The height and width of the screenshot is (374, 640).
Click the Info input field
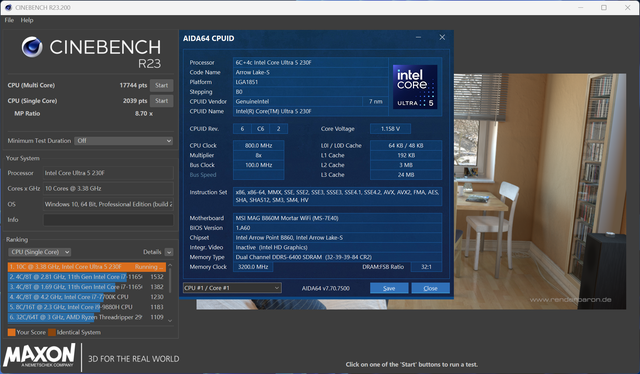(108, 220)
